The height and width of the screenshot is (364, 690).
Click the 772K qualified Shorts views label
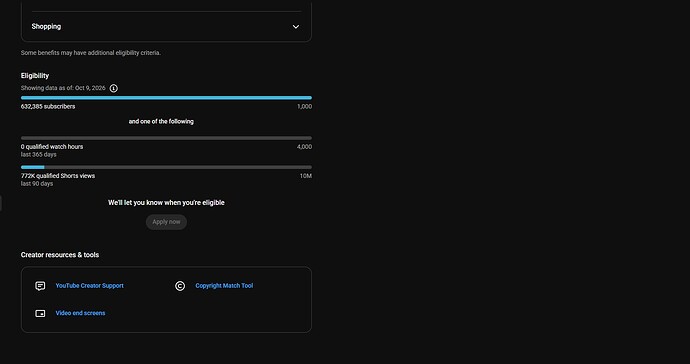58,176
